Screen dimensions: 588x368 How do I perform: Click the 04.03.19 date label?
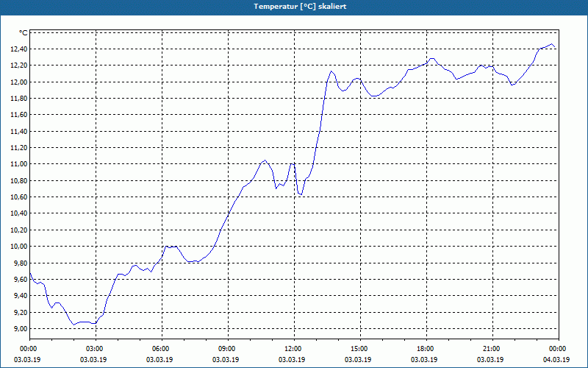pyautogui.click(x=556, y=360)
